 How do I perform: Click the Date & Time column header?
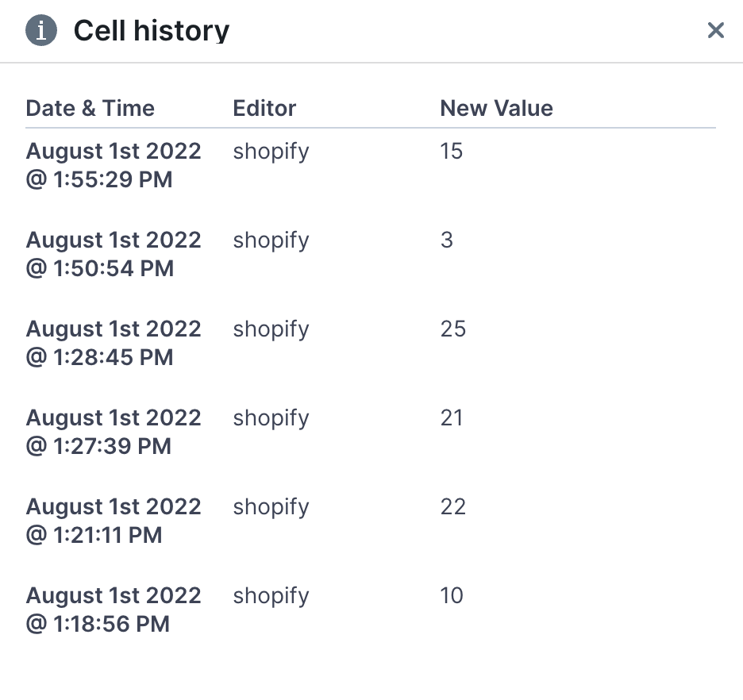click(x=90, y=108)
